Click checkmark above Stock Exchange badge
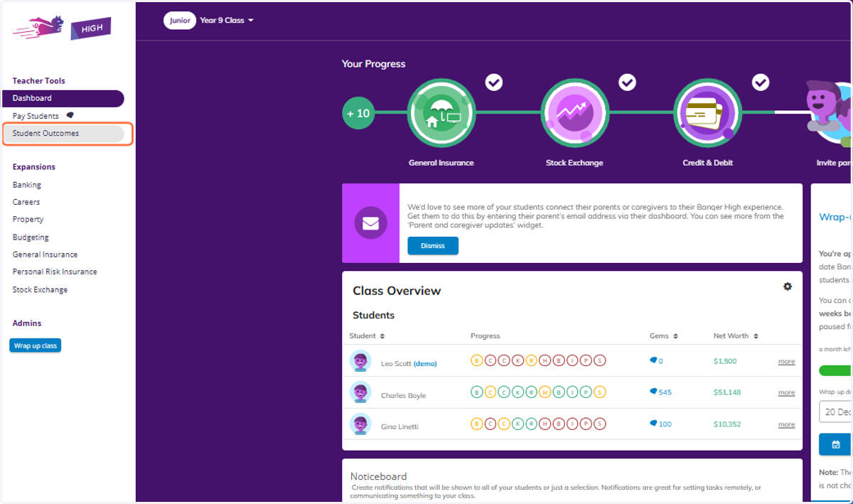Image resolution: width=853 pixels, height=504 pixels. [x=627, y=82]
